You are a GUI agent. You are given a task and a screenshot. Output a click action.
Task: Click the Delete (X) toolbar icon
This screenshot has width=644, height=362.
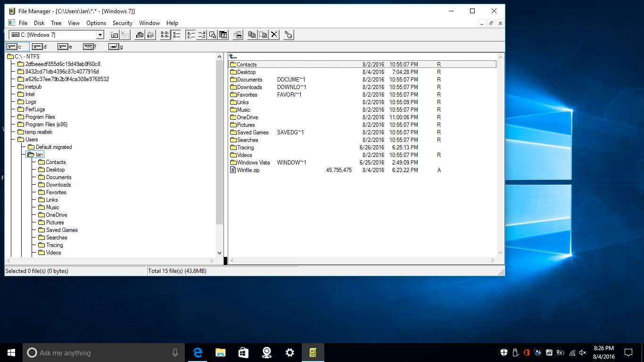tap(274, 34)
